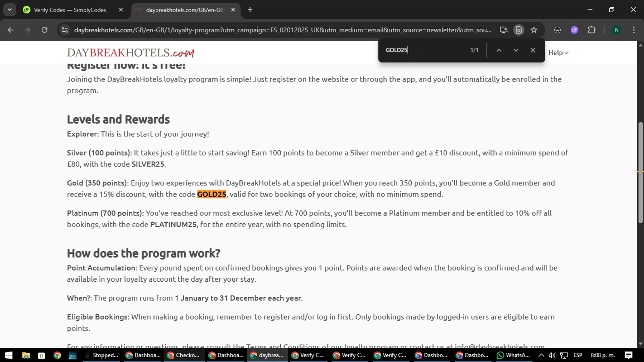Click the Explorer: label

pos(83,134)
